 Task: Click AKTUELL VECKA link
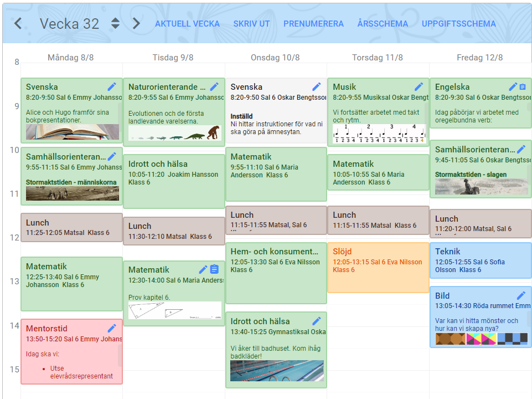tap(187, 24)
